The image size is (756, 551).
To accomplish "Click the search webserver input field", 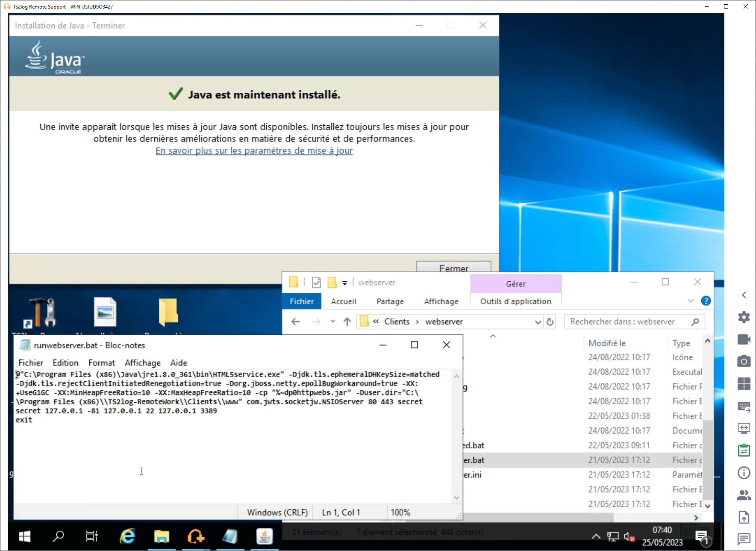I will (634, 322).
